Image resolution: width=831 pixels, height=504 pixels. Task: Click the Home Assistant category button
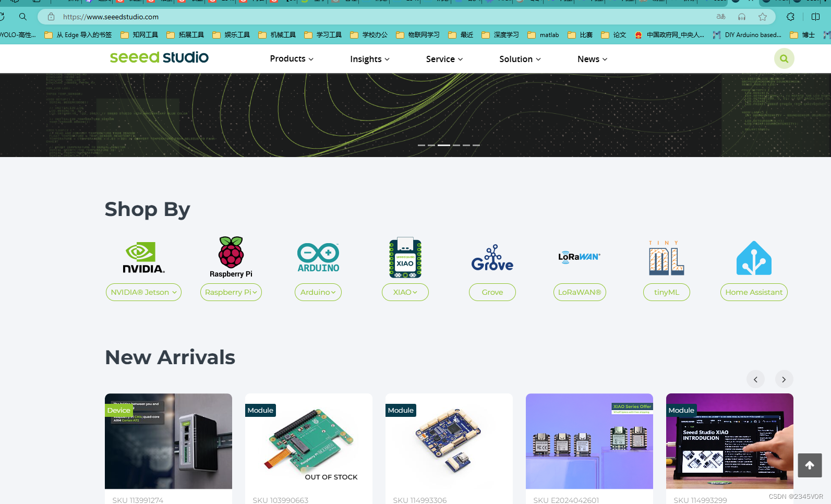[x=754, y=292]
